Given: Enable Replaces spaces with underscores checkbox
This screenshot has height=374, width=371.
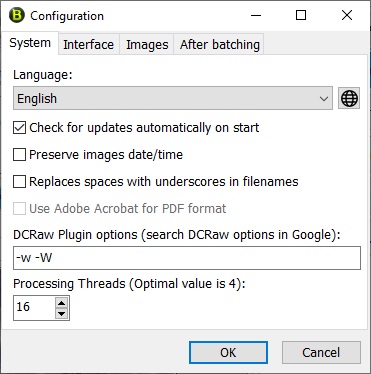Looking at the screenshot, I should coord(19,182).
